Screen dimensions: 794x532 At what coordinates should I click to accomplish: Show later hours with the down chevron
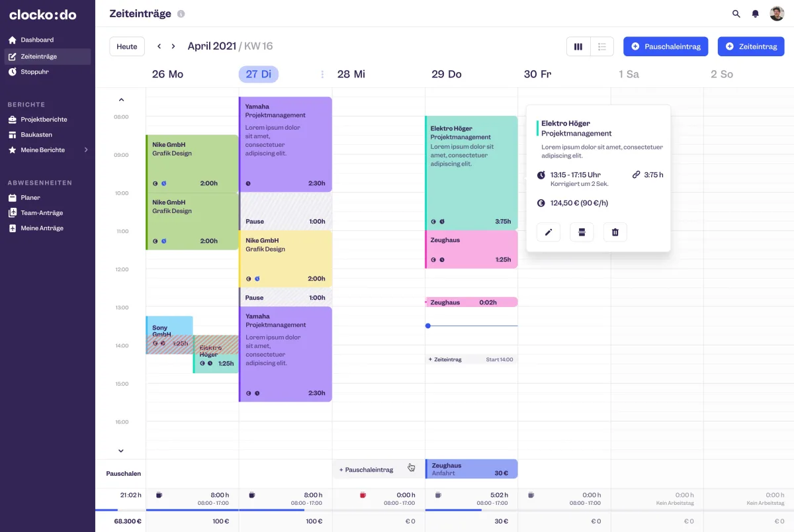[121, 451]
